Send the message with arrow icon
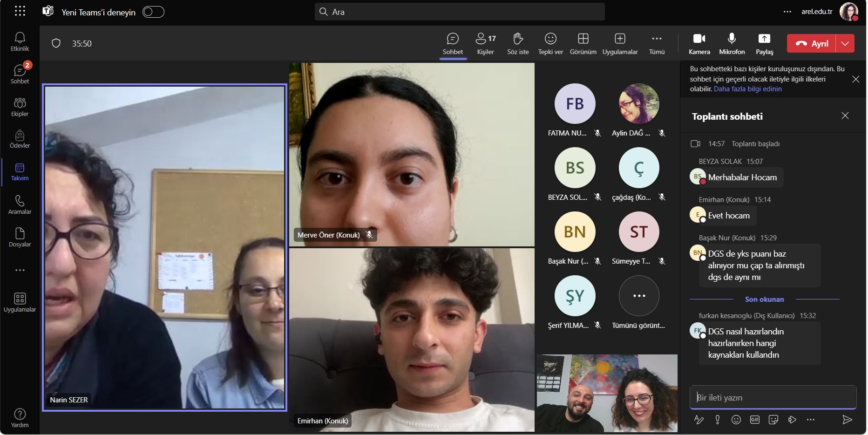868x435 pixels. [x=847, y=420]
